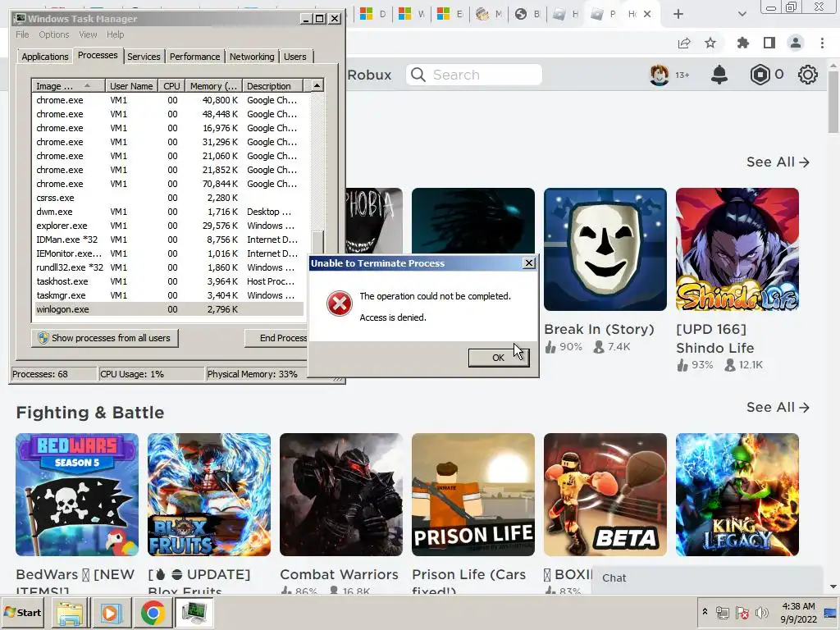Bookmark page with the star icon
840x630 pixels.
(710, 43)
